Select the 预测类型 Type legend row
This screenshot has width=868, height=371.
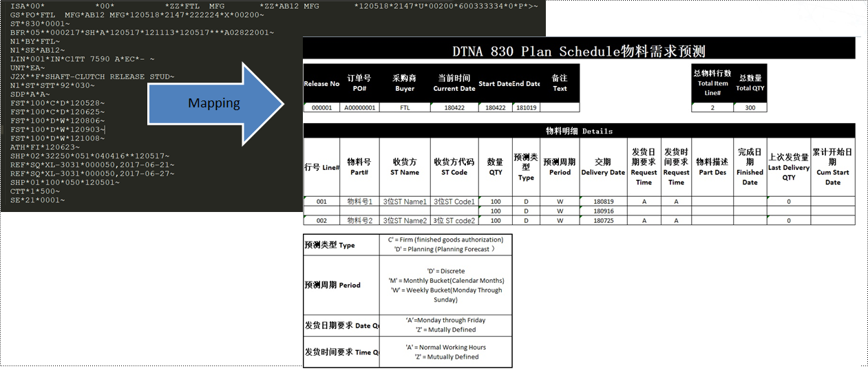coord(407,244)
